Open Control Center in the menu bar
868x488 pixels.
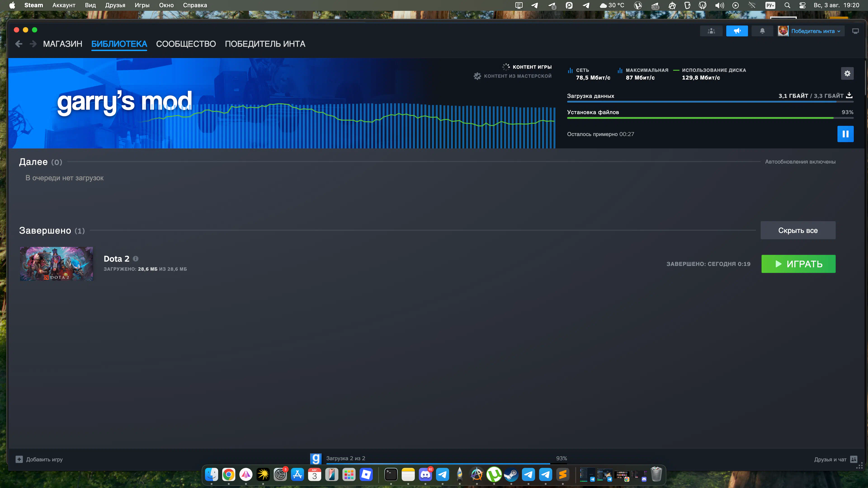(802, 5)
